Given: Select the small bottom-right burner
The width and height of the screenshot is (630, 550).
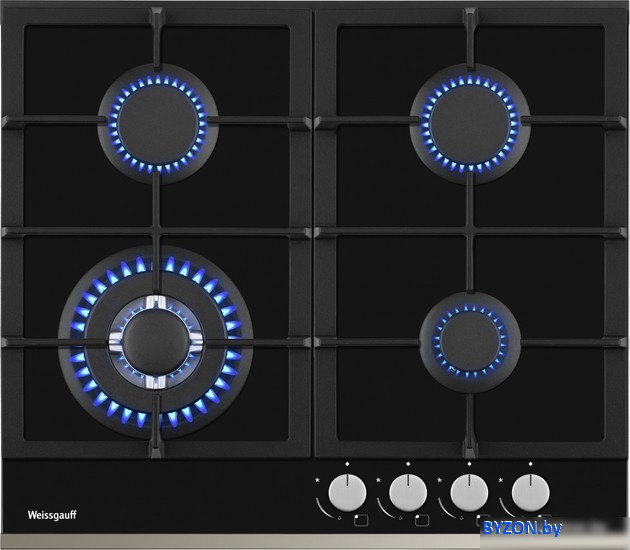Looking at the screenshot, I should point(470,341).
